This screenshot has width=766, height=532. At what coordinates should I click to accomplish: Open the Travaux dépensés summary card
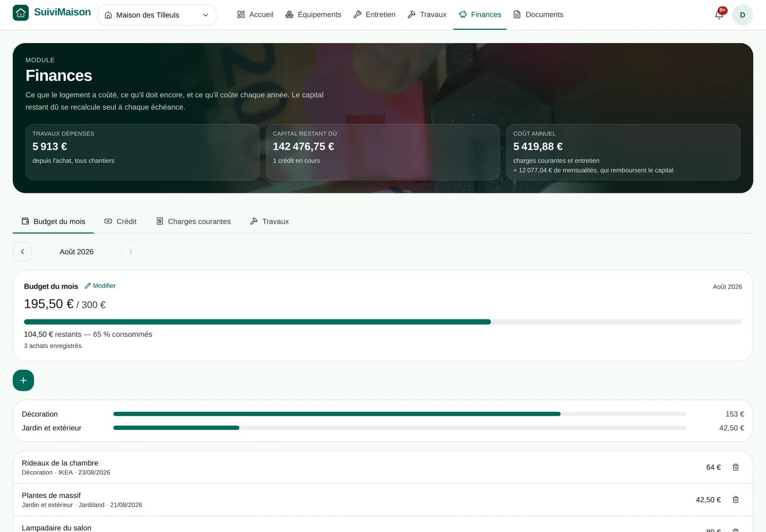click(142, 152)
